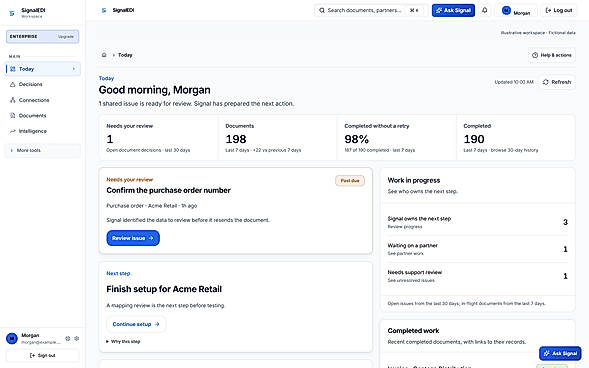This screenshot has height=368, width=589.
Task: Click the home icon in the breadcrumb
Action: click(x=104, y=55)
